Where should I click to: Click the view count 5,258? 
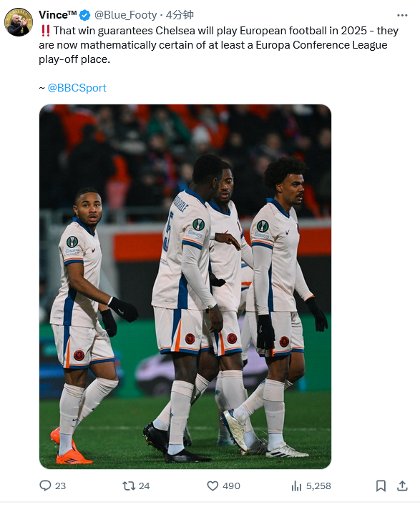[x=318, y=486]
